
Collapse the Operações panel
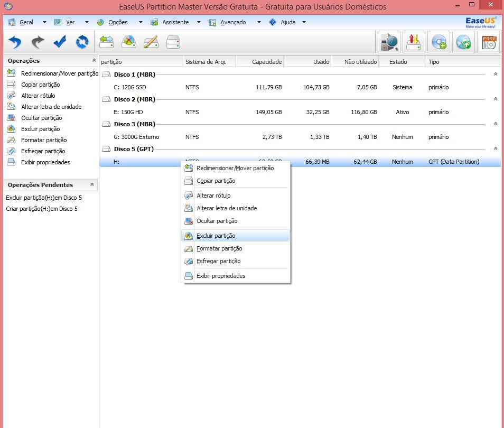tap(94, 60)
